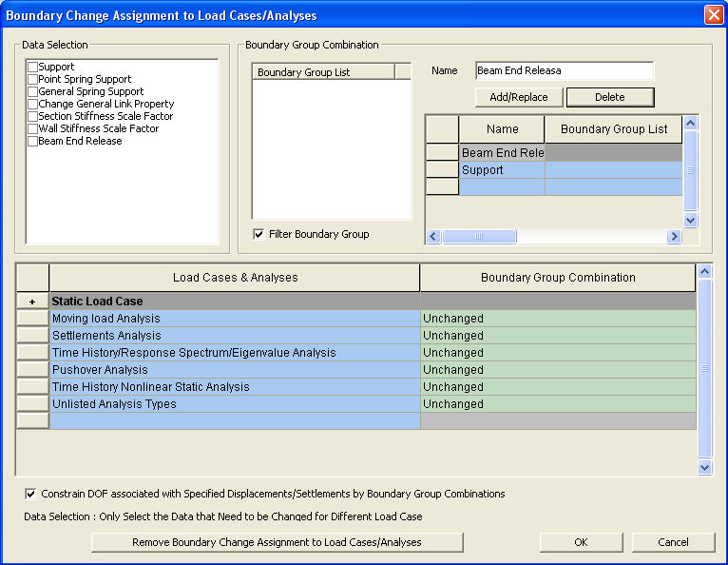728x565 pixels.
Task: Open Settlements Analysis combination cell
Action: click(x=558, y=336)
